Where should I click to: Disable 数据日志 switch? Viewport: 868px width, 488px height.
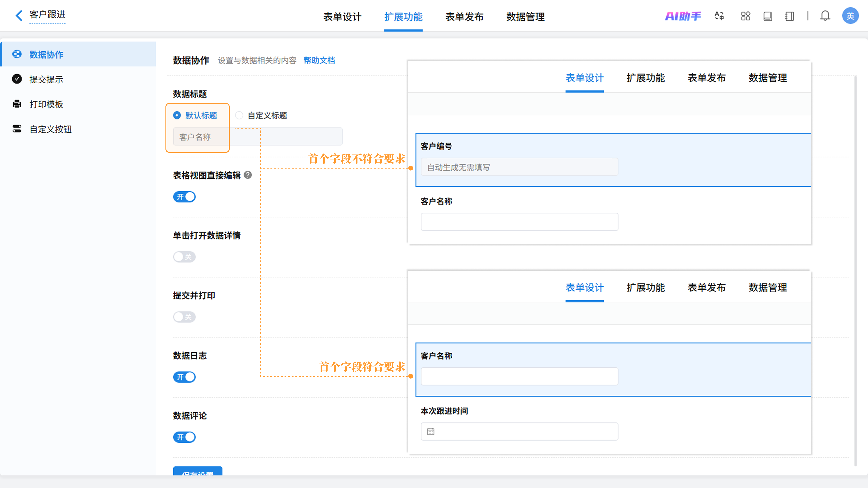click(x=184, y=377)
